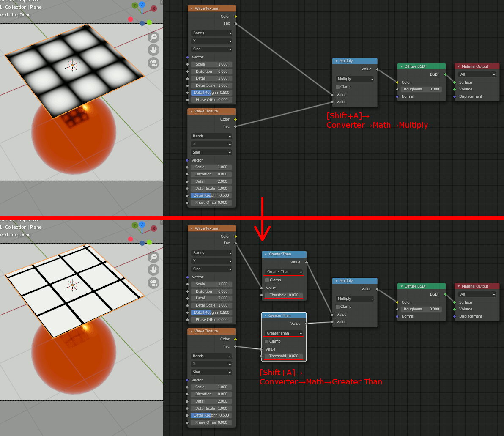Click the Z axis gizmo in upper viewport
The width and height of the screenshot is (504, 436).
pos(142,5)
